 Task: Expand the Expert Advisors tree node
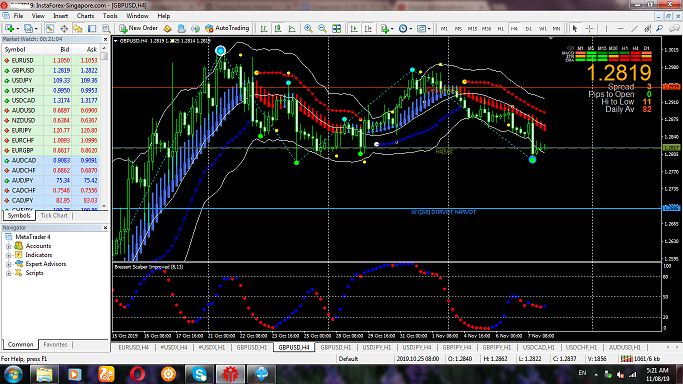[x=8, y=264]
